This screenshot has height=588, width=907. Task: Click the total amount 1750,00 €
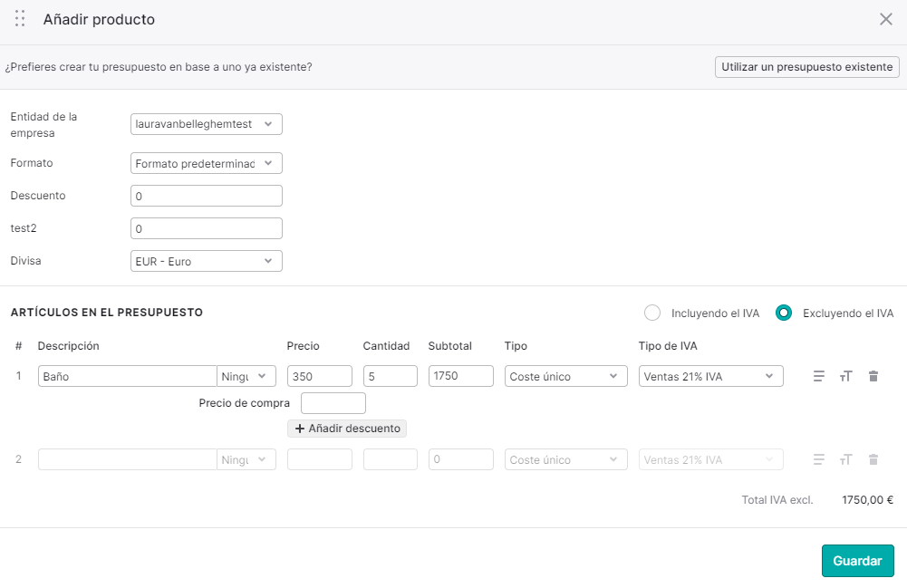(867, 500)
